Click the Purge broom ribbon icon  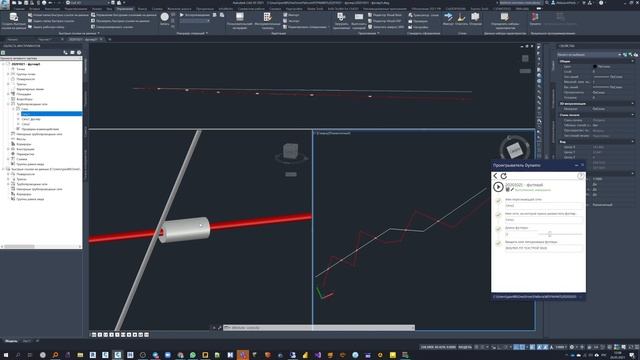click(x=461, y=18)
